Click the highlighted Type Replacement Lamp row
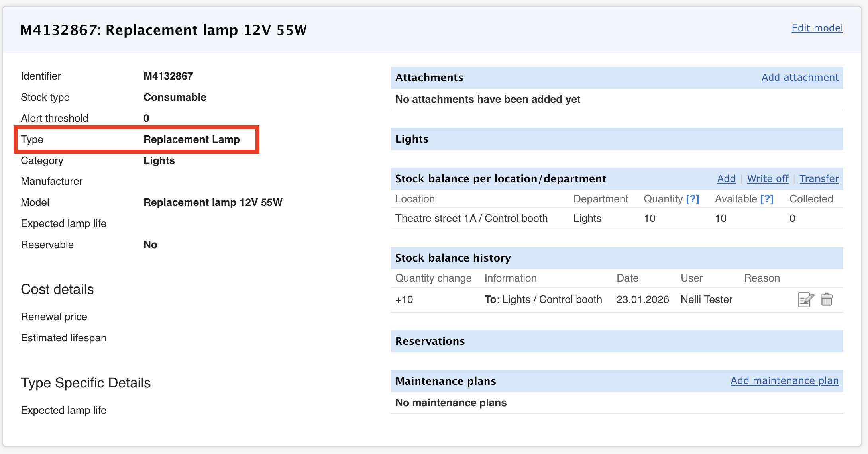 [137, 140]
